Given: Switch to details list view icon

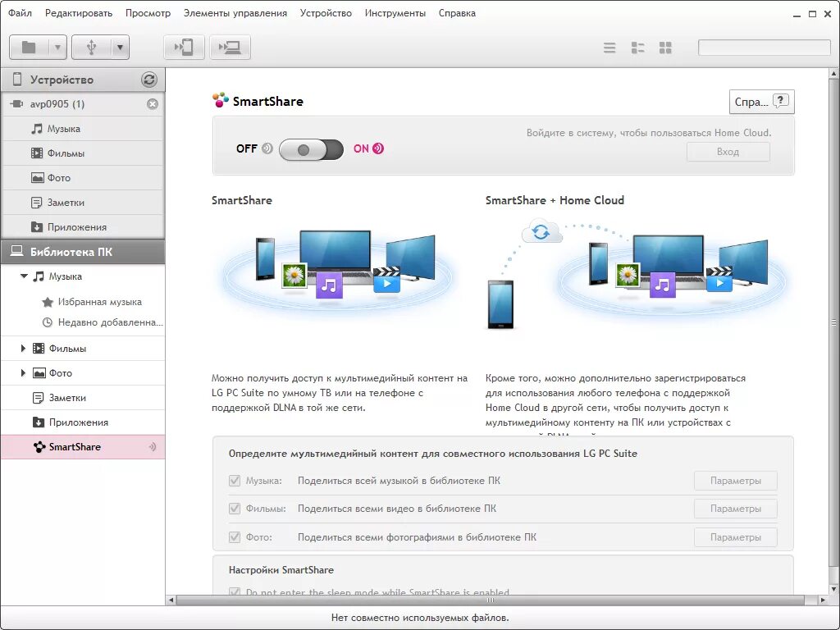Looking at the screenshot, I should 637,48.
